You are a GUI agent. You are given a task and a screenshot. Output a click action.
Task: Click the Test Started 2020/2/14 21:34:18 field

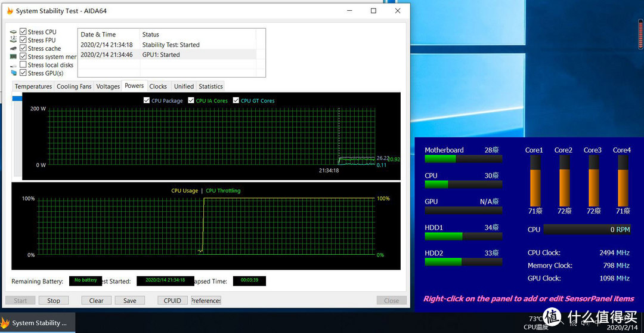point(165,281)
